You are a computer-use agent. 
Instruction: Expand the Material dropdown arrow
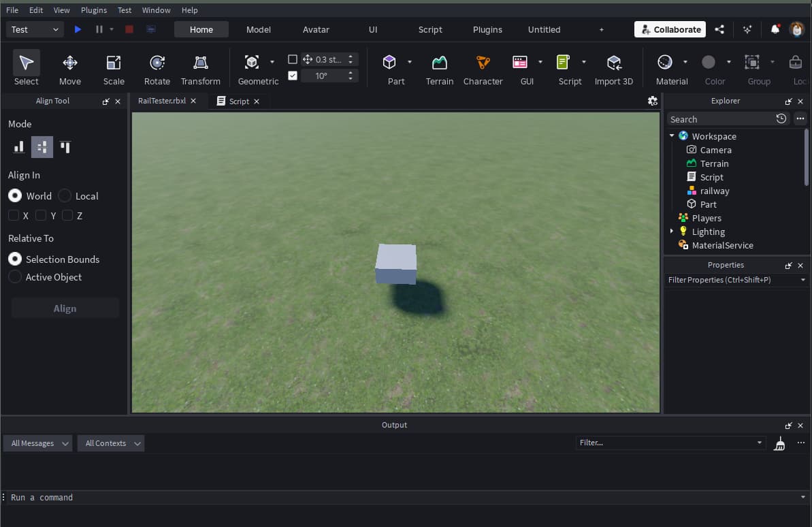685,62
